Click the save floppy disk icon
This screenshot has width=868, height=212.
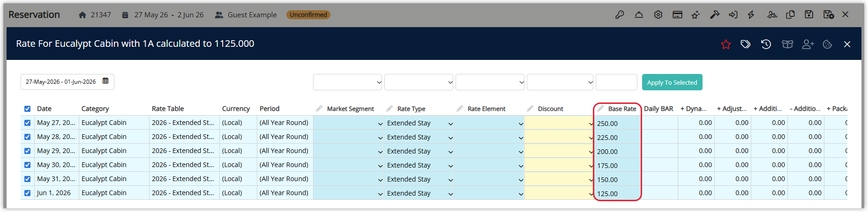pyautogui.click(x=809, y=15)
